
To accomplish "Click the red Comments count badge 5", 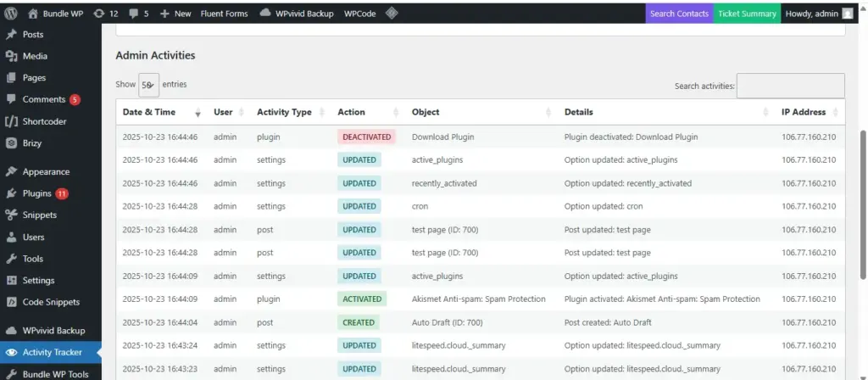I will pos(75,100).
